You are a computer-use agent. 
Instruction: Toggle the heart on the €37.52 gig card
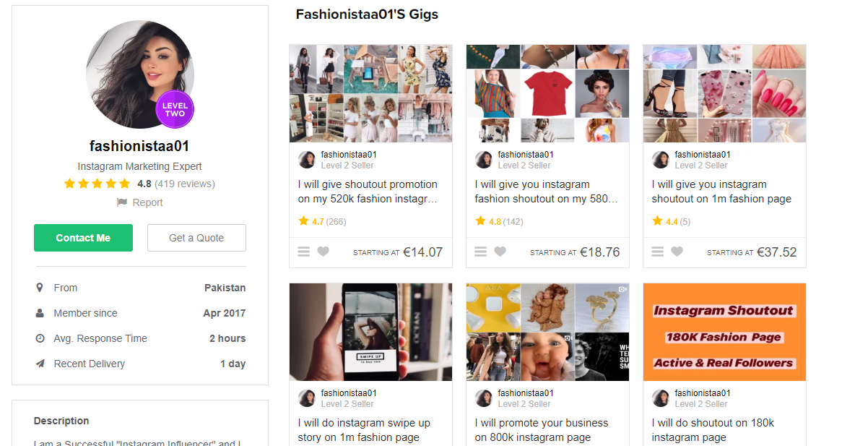pyautogui.click(x=677, y=251)
